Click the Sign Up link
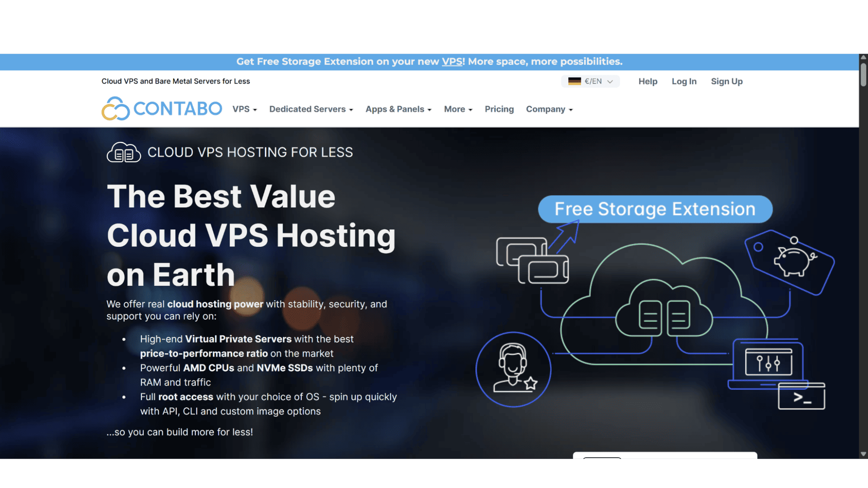Screen dimensions: 868x488 pos(726,81)
